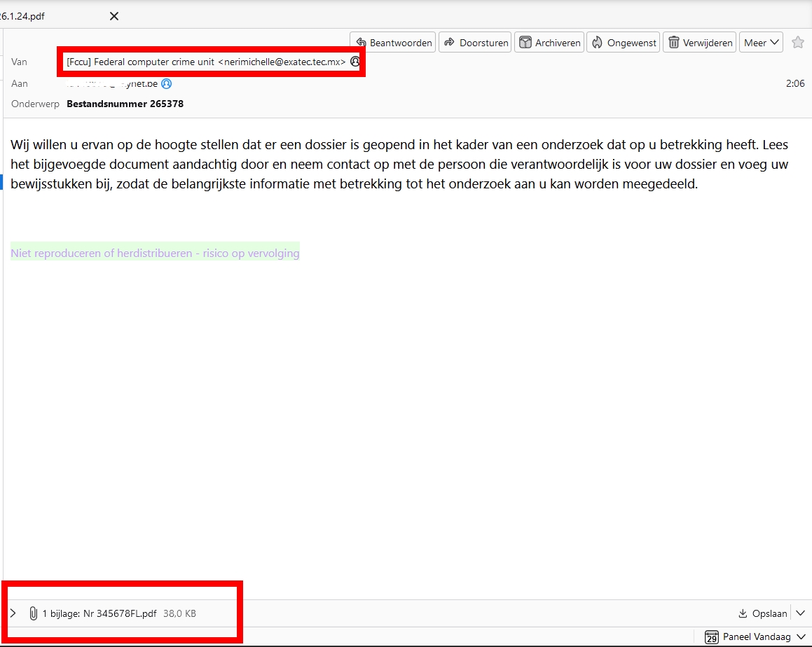This screenshot has width=812, height=647.
Task: Click the recipient's address book icon
Action: [x=167, y=83]
